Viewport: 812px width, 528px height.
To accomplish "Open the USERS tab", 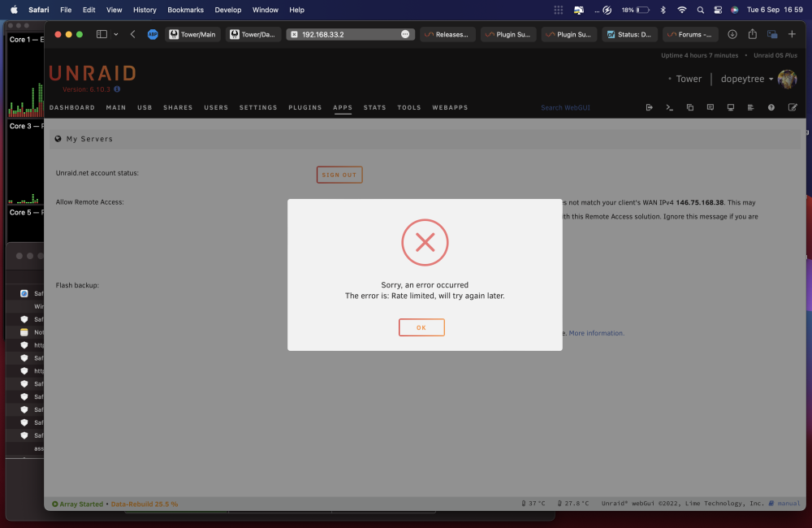I will [216, 108].
